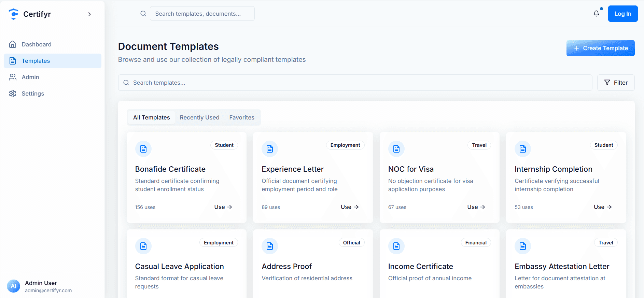The width and height of the screenshot is (644, 298).
Task: Focus the Search templates input field
Action: click(355, 83)
